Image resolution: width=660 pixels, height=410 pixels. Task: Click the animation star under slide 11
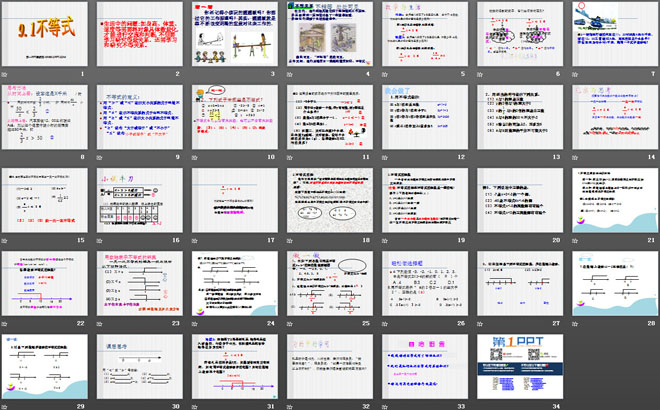[x=290, y=158]
